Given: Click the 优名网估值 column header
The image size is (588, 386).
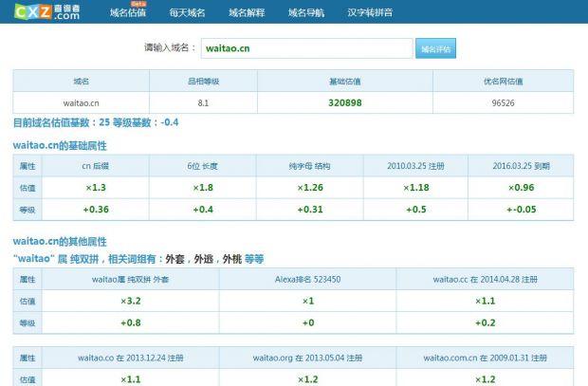Looking at the screenshot, I should [503, 81].
